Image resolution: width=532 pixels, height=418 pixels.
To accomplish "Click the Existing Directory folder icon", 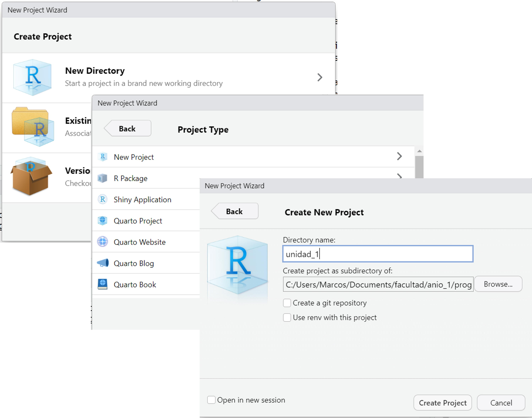I will (x=33, y=127).
